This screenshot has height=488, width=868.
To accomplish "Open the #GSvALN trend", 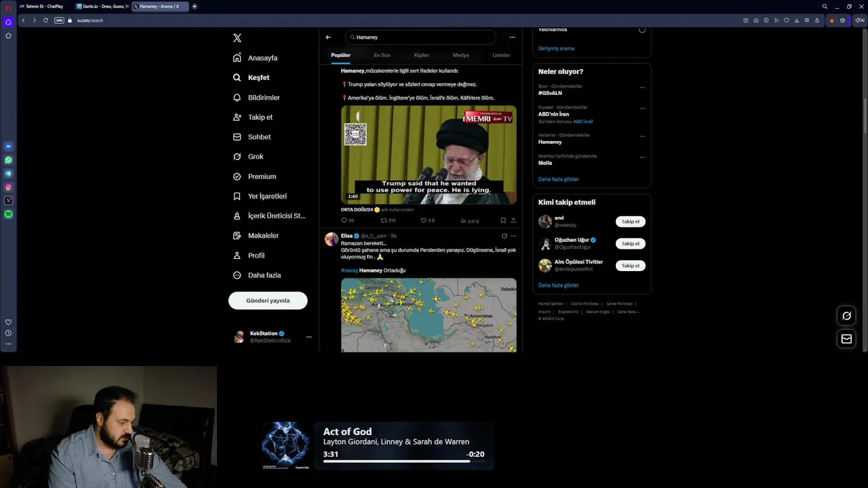I will (550, 93).
